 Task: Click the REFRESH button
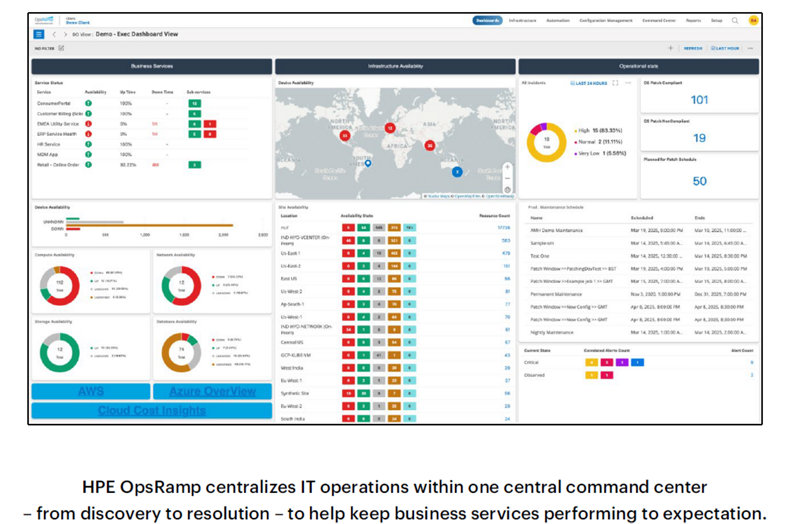pyautogui.click(x=693, y=48)
